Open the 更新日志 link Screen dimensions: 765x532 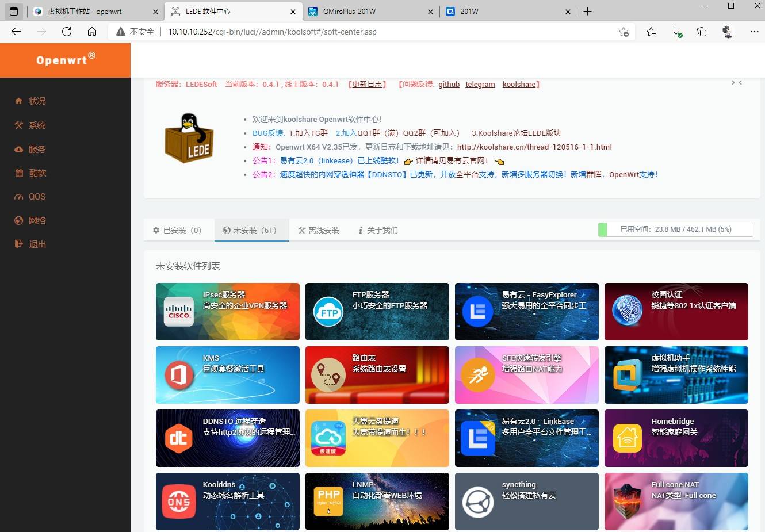(x=366, y=84)
